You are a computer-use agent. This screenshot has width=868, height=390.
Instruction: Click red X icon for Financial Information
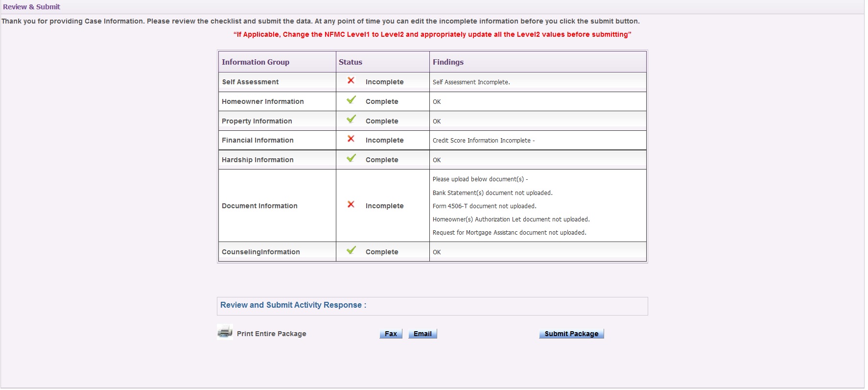coord(351,139)
